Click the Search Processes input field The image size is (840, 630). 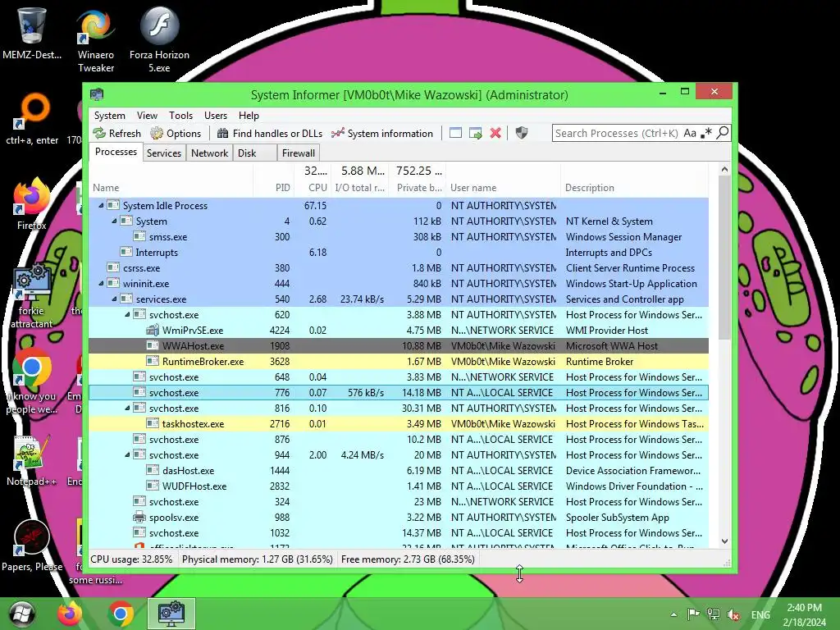tap(617, 133)
